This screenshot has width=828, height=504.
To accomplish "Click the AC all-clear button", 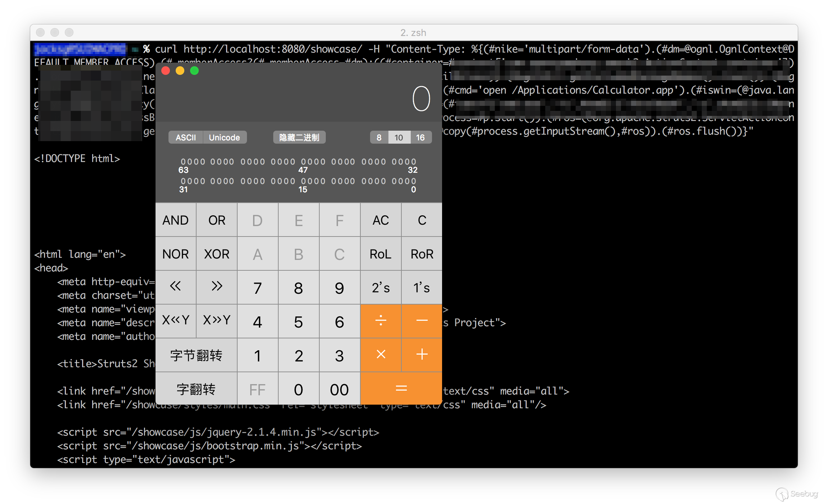I will click(x=381, y=220).
